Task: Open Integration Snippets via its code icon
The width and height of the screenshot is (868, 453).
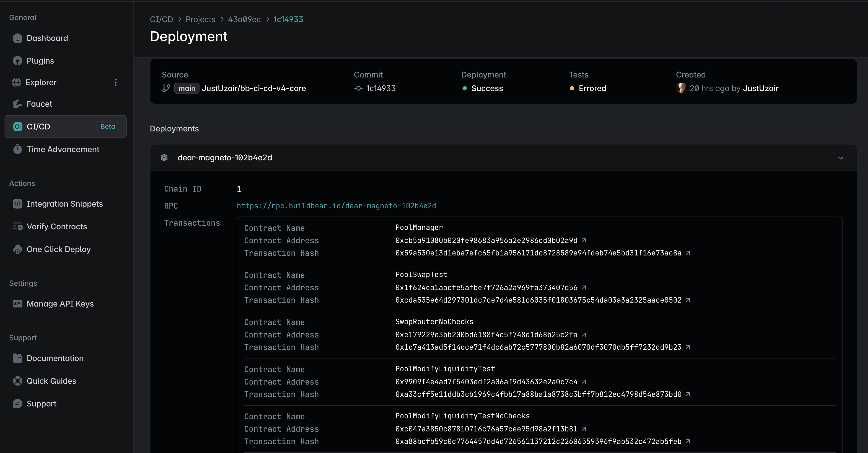Action: (x=17, y=204)
